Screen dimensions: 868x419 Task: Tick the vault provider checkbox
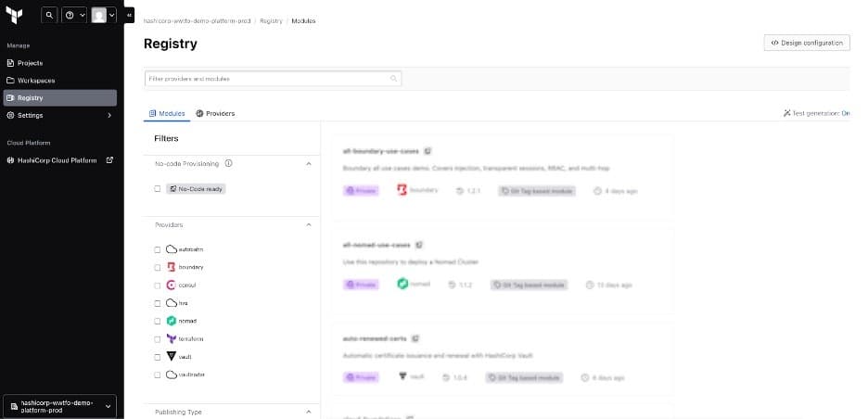click(x=158, y=356)
